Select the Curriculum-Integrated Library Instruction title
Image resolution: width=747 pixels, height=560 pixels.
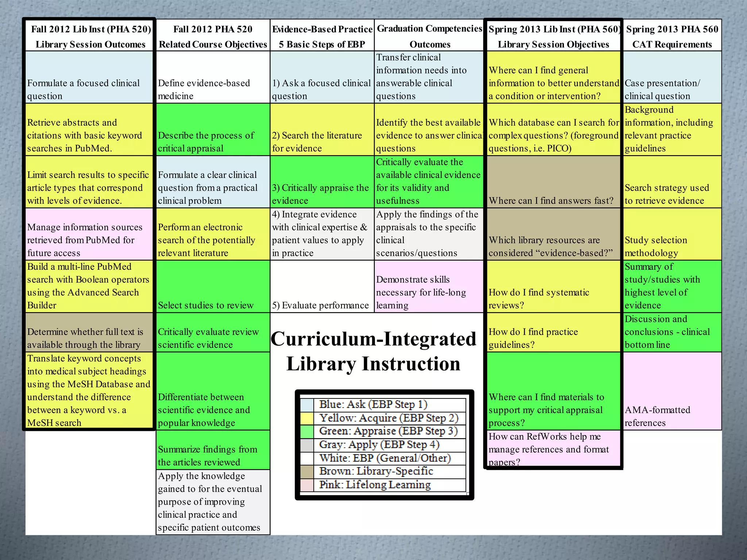[x=373, y=351]
